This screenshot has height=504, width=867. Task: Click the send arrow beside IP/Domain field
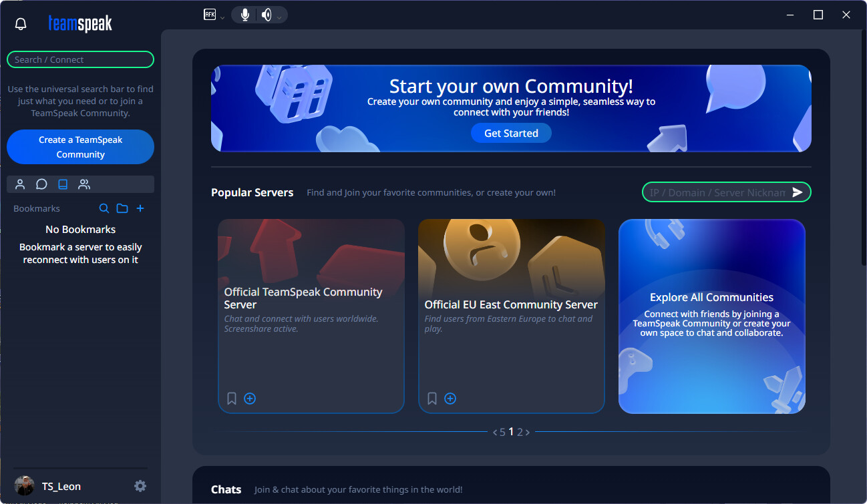pos(798,192)
